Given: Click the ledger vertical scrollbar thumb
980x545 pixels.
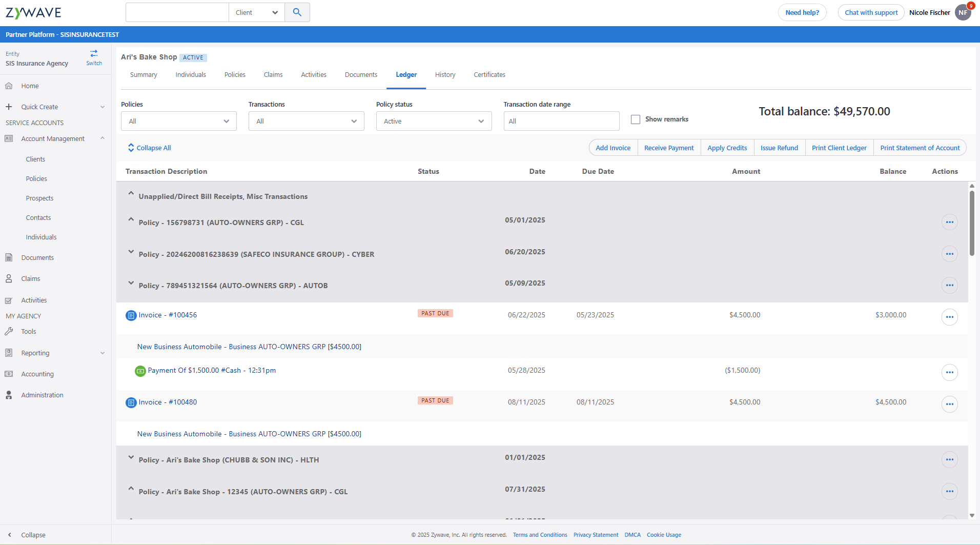Looking at the screenshot, I should [972, 223].
